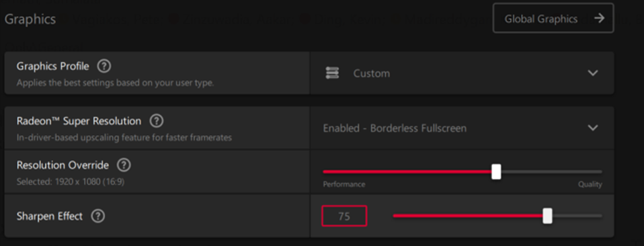Screen dimensions: 644x246
Task: Show help for Resolution Override
Action: tap(124, 165)
